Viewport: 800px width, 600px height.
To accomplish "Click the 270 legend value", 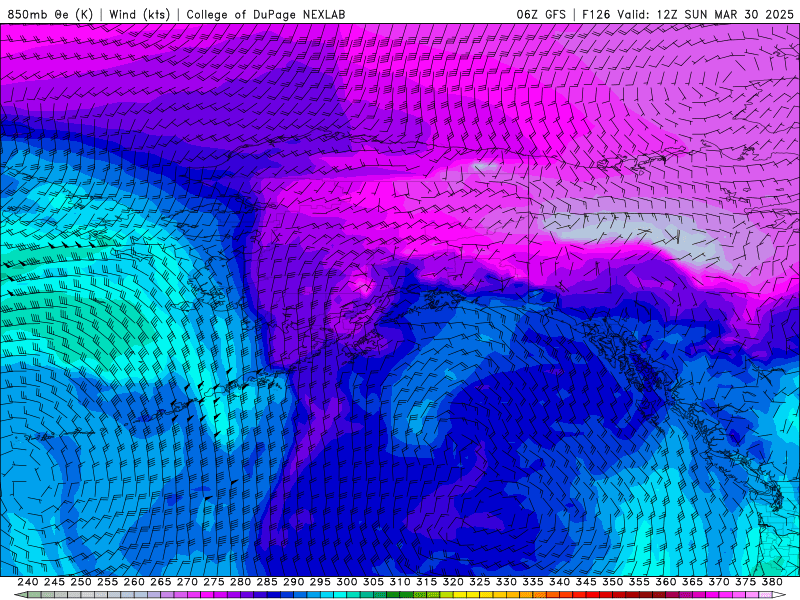I will tap(187, 582).
